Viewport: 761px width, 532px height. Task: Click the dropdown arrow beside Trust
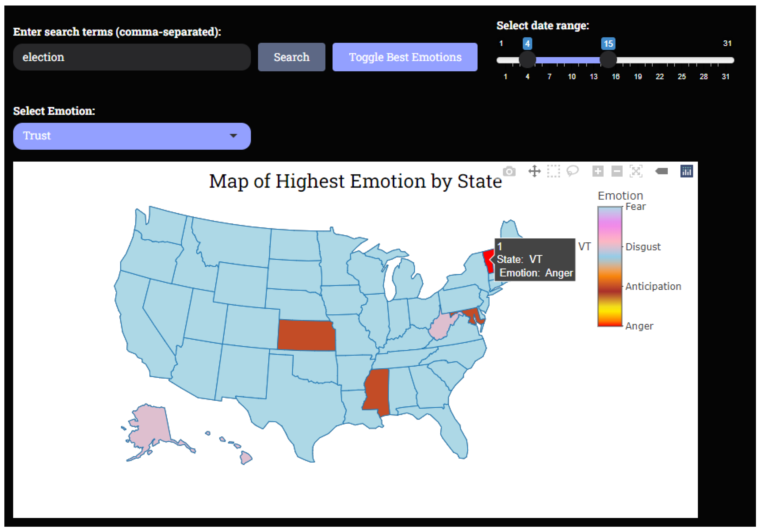point(233,136)
